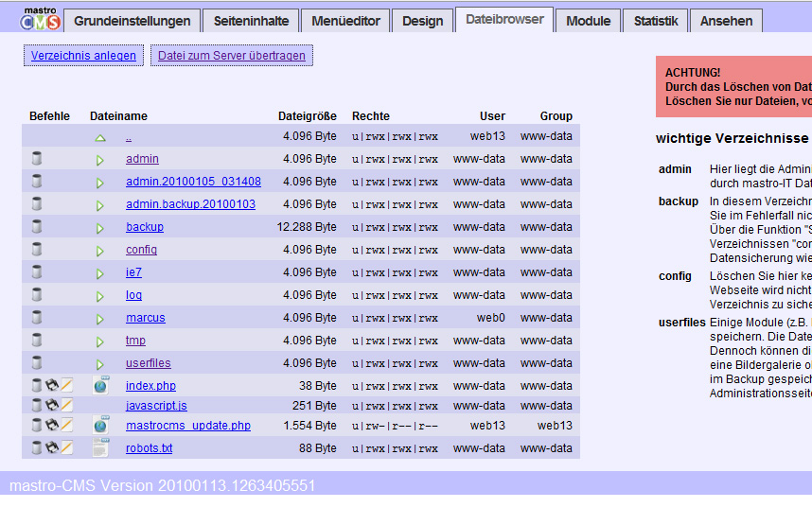The image size is (812, 525).
Task: Delete the admin directory via trash icon
Action: tap(37, 158)
